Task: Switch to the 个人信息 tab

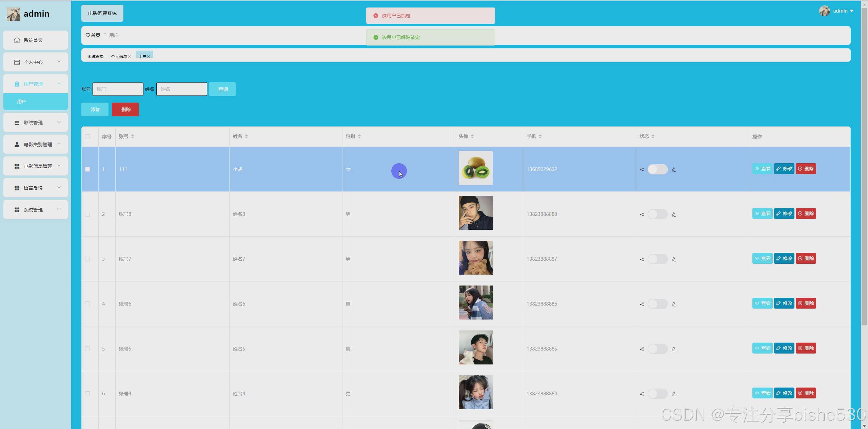Action: click(119, 56)
